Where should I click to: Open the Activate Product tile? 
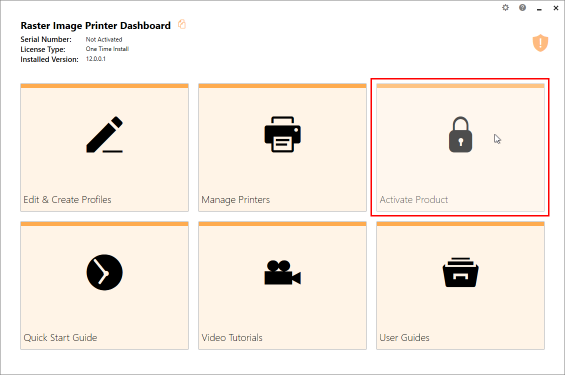460,148
